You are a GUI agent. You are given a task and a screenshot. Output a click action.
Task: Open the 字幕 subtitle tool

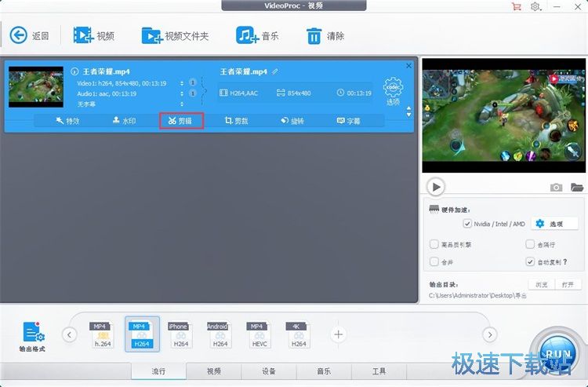tap(349, 121)
